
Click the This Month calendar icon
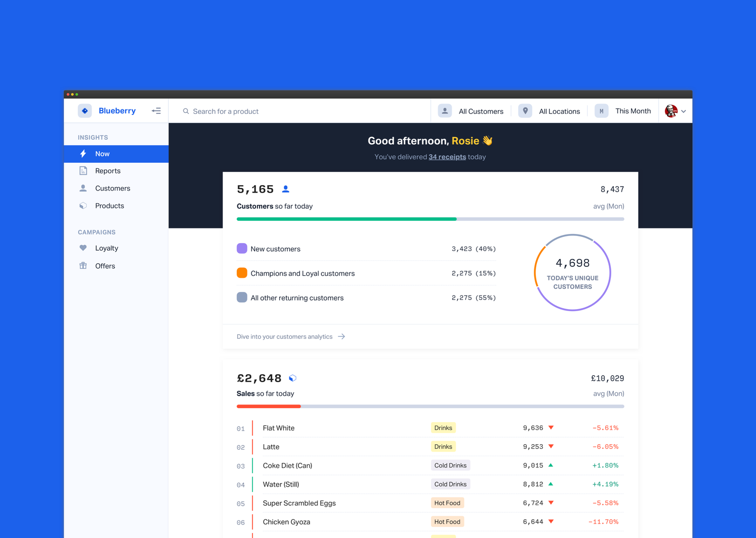coord(601,111)
